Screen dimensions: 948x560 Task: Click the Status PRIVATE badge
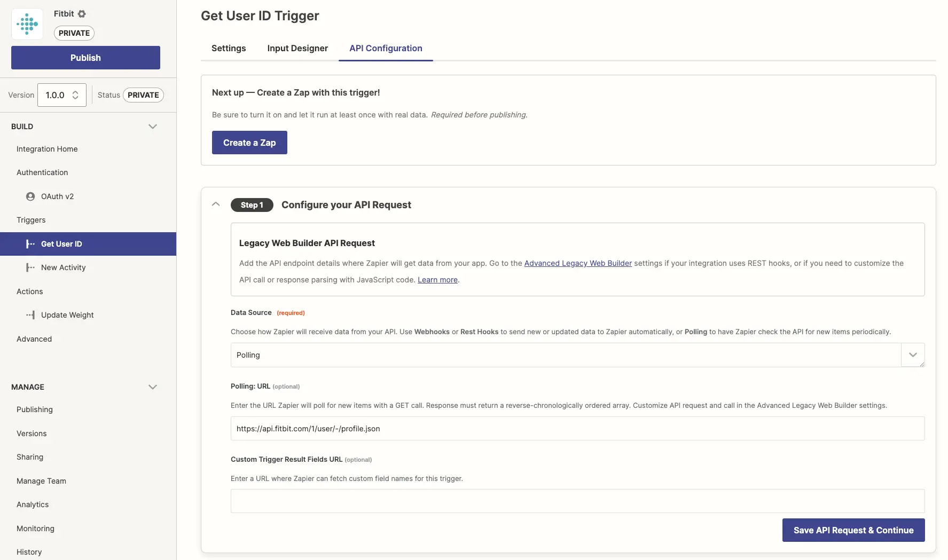click(x=143, y=95)
